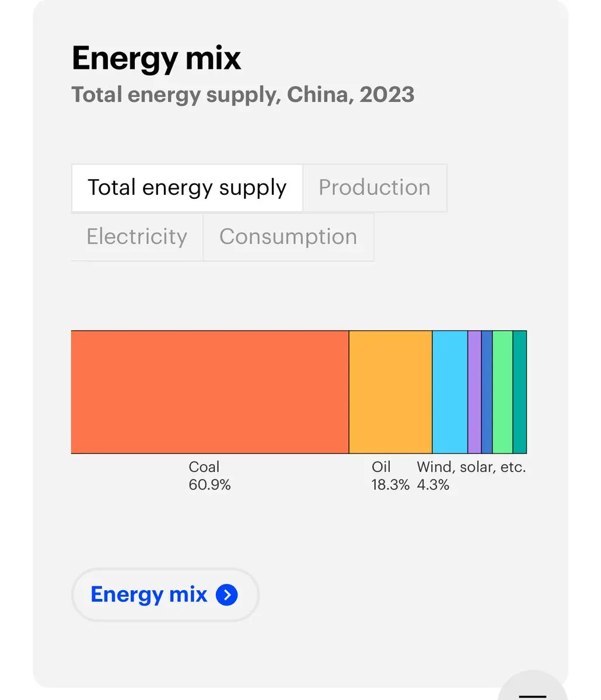Click the yellow Oil bar segment
The height and width of the screenshot is (700, 601).
click(390, 392)
